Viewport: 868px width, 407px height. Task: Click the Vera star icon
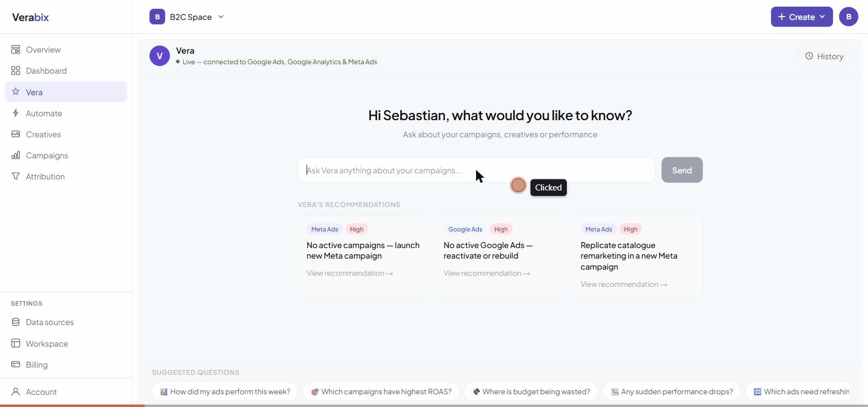(x=15, y=92)
